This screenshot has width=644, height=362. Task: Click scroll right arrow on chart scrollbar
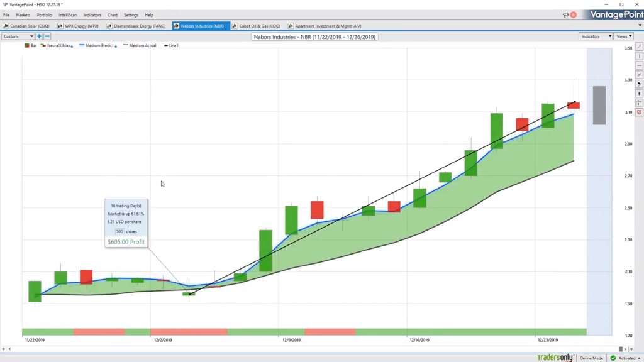point(626,349)
